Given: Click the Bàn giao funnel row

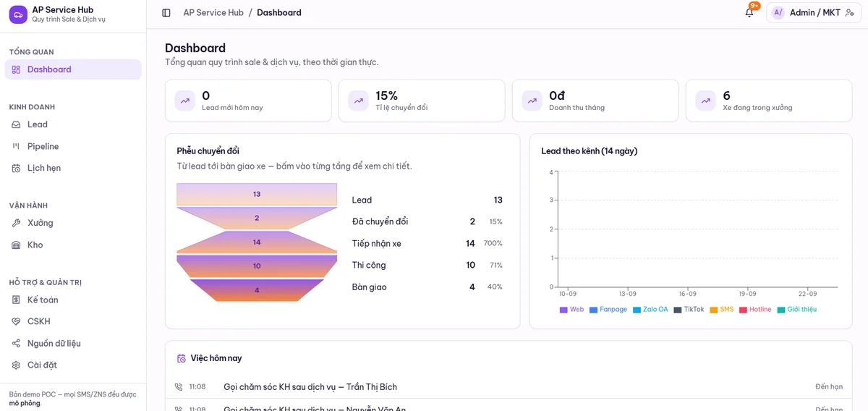Looking at the screenshot, I should click(x=427, y=287).
